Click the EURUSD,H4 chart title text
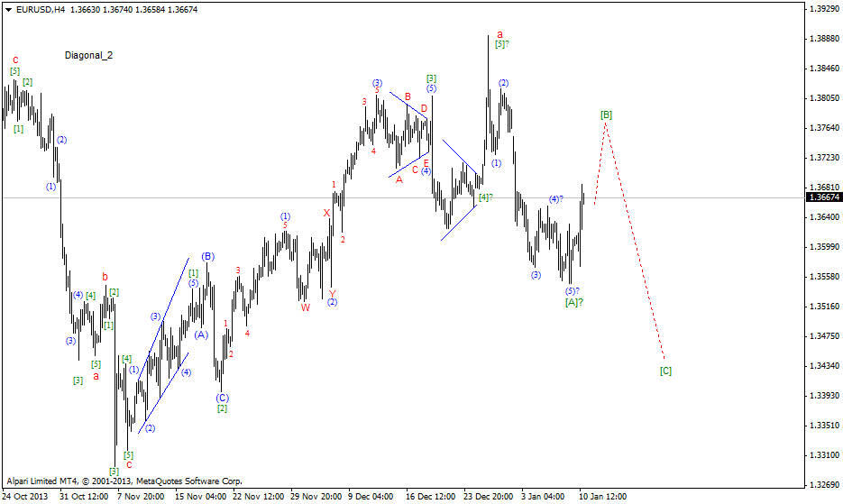Screen dimensions: 843x504 click(x=41, y=10)
